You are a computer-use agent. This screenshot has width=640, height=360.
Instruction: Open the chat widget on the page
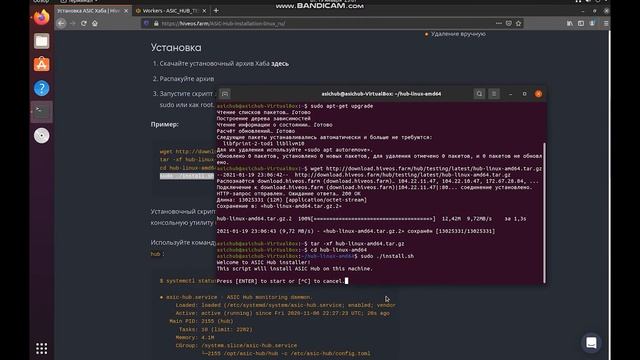tap(591, 343)
